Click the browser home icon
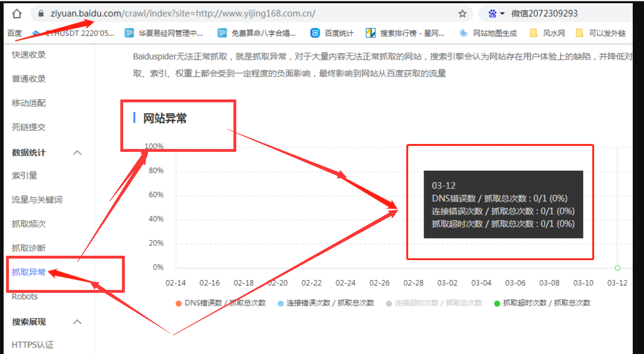The height and width of the screenshot is (354, 644). pyautogui.click(x=17, y=14)
